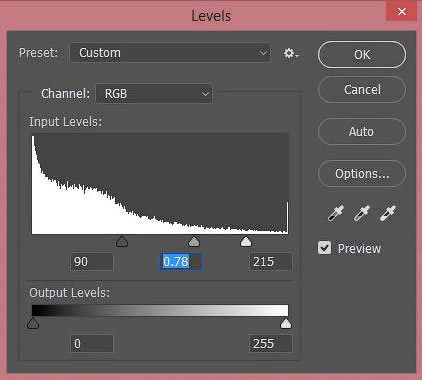Viewport: 422px width, 380px height.
Task: Open the preset options gear menu
Action: pyautogui.click(x=291, y=53)
